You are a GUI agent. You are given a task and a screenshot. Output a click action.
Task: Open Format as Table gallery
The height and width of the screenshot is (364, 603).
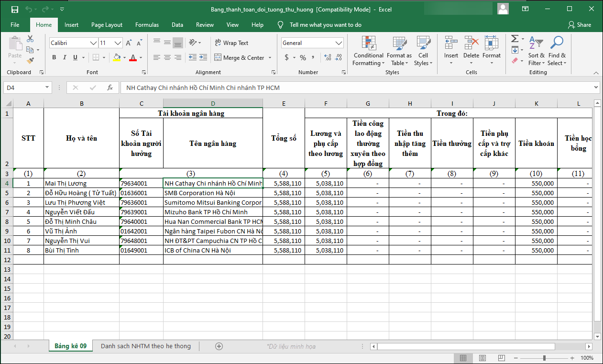pos(399,51)
